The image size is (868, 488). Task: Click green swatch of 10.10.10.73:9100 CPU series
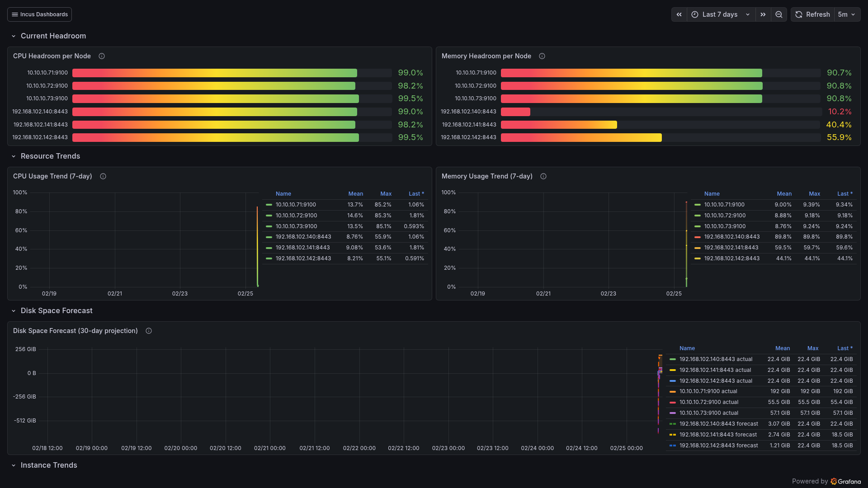269,226
